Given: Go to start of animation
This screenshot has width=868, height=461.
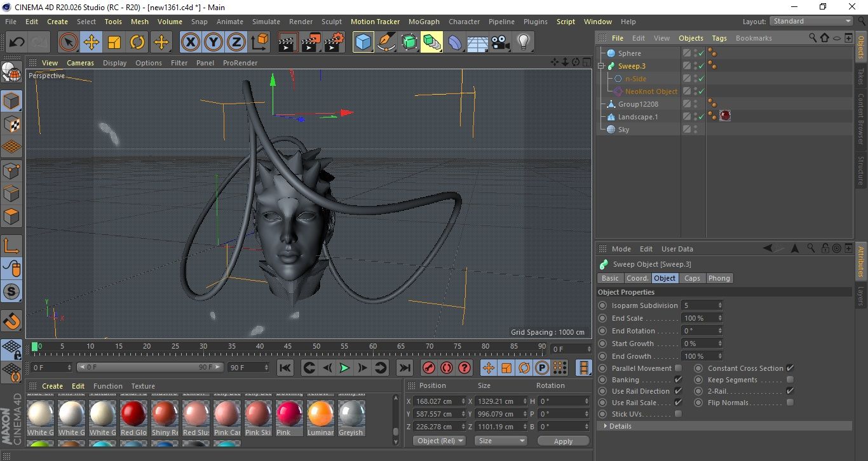Looking at the screenshot, I should click(285, 367).
